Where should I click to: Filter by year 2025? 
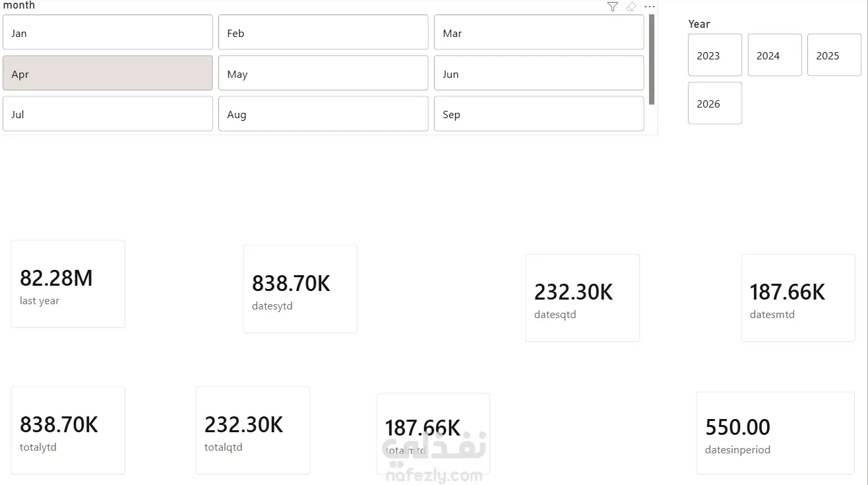pyautogui.click(x=834, y=55)
